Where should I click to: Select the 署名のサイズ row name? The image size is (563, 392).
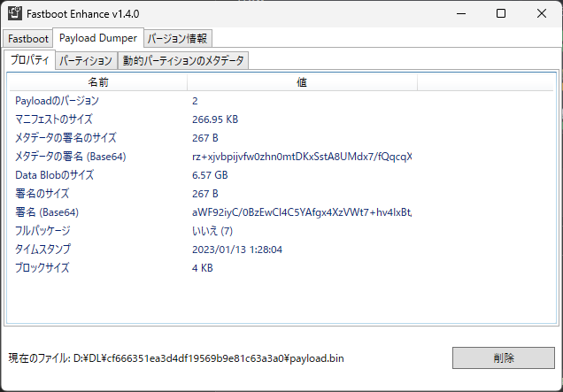point(42,194)
